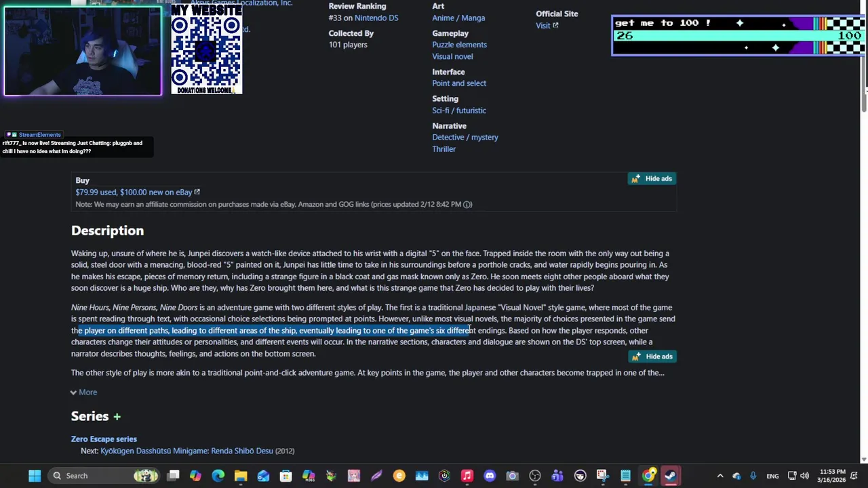Open the Zero Escape series link
Viewport: 868px width, 488px height.
coord(104,439)
